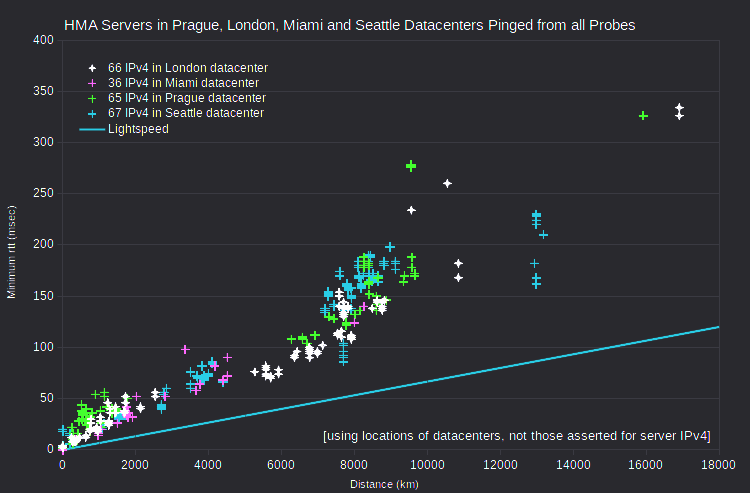Select the green point at 275 msec
Image resolution: width=750 pixels, height=493 pixels.
[411, 166]
